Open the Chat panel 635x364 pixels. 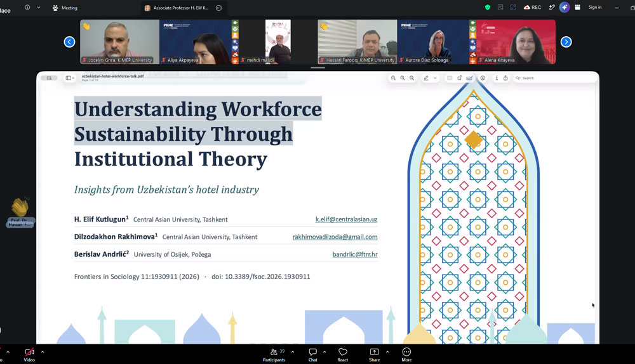(312, 354)
